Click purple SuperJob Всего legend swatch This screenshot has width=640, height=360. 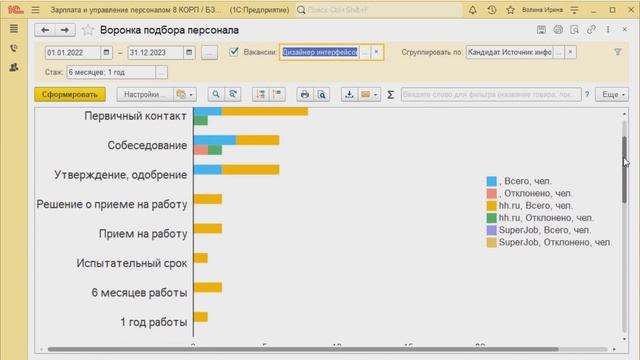(491, 230)
